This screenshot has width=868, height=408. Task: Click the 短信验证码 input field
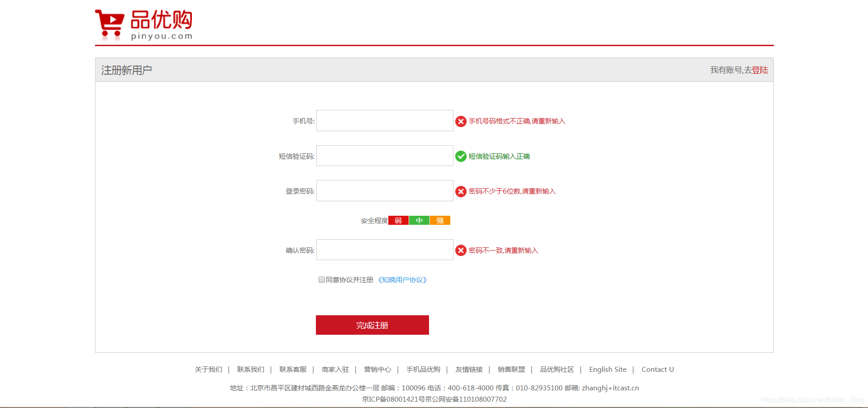(x=384, y=156)
